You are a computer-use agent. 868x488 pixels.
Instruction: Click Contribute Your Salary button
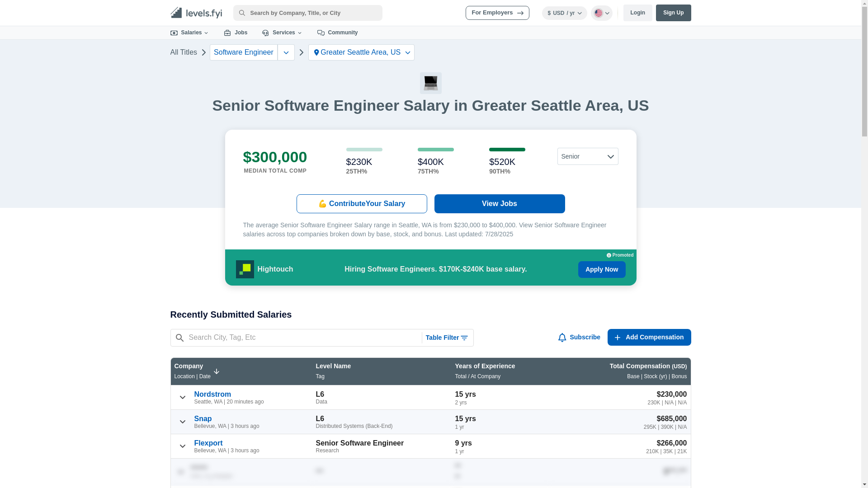click(x=362, y=204)
